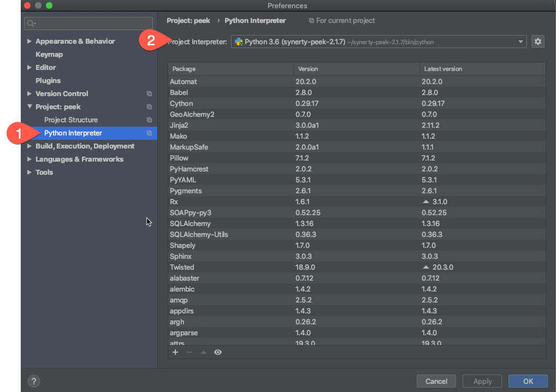The image size is (556, 392).
Task: Select the Babel package row
Action: (x=357, y=92)
